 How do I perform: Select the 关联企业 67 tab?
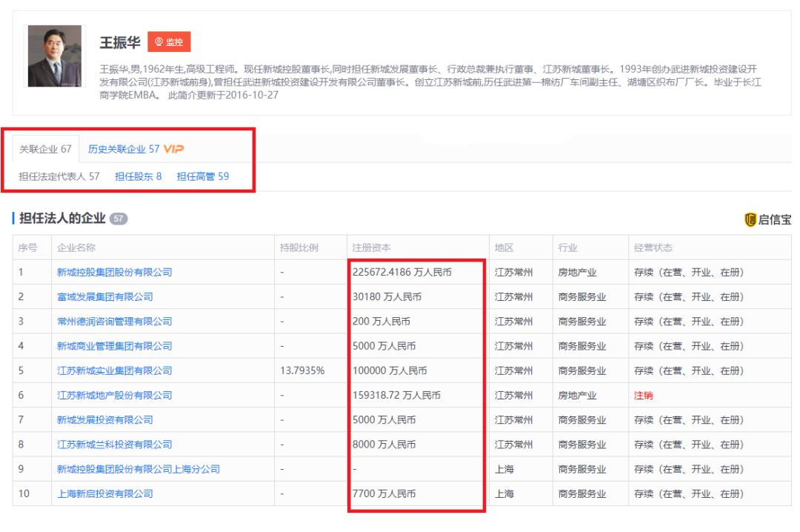(x=45, y=149)
